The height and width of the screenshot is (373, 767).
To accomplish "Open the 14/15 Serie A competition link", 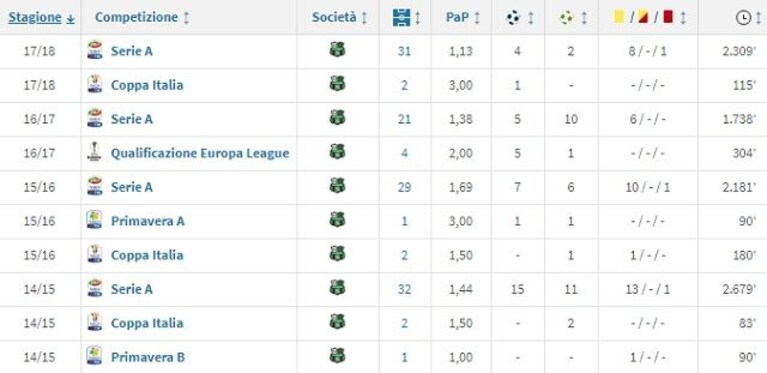I will [x=132, y=289].
